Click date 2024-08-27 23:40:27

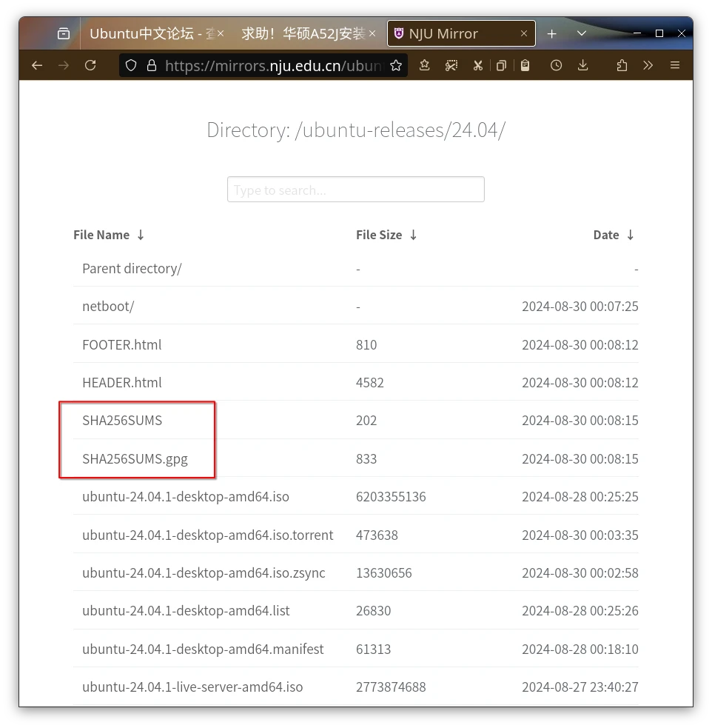[x=580, y=687]
